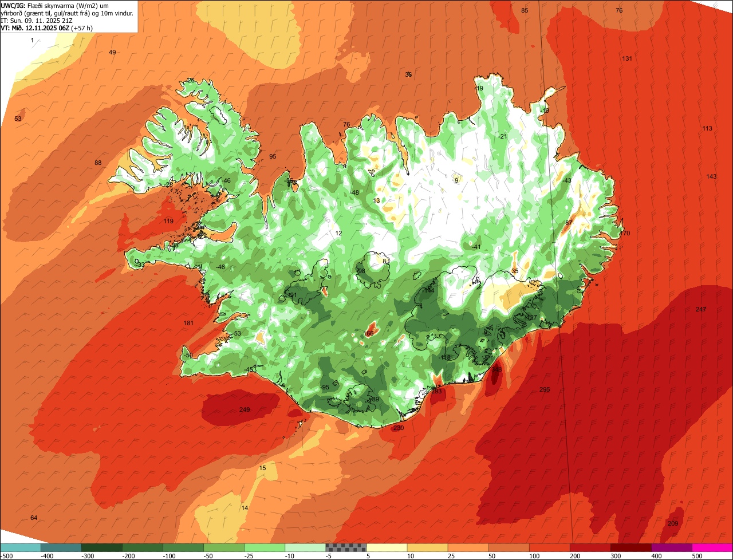733x560 pixels.
Task: Pick the dark maroon 300 to 400 swatch
Action: coord(630,547)
